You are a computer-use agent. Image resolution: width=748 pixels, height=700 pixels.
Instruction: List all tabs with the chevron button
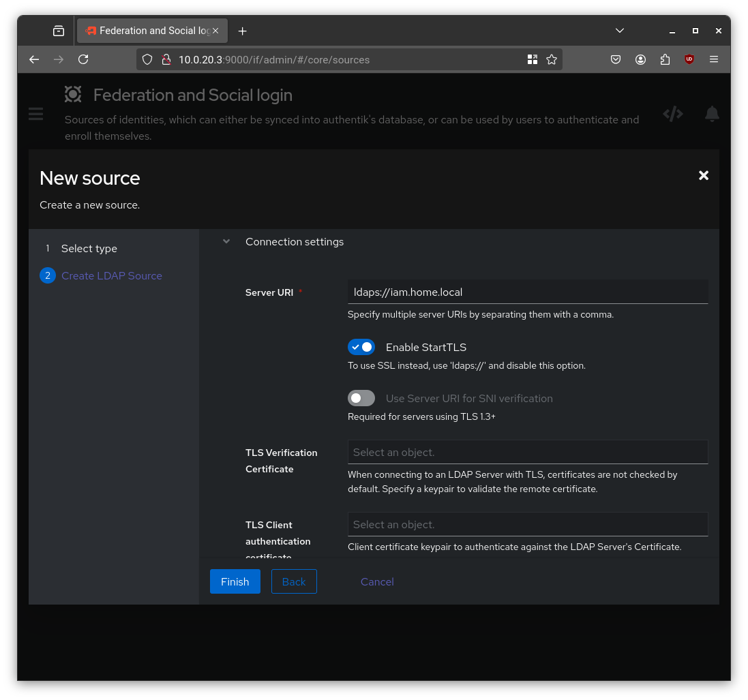(620, 31)
